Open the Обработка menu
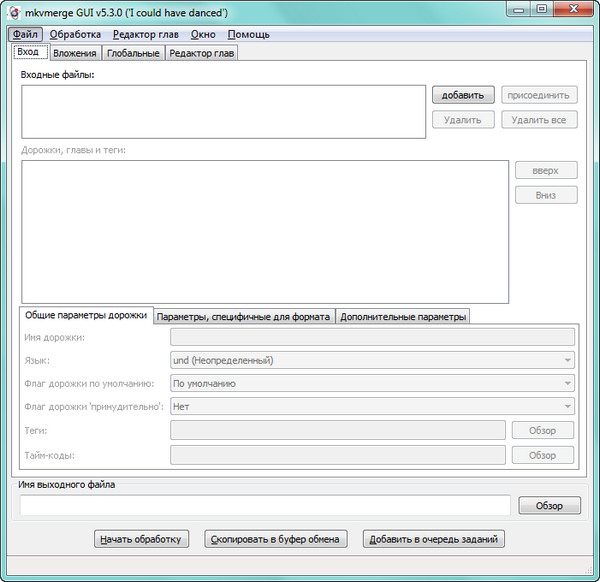Image resolution: width=600 pixels, height=582 pixels. 75,34
